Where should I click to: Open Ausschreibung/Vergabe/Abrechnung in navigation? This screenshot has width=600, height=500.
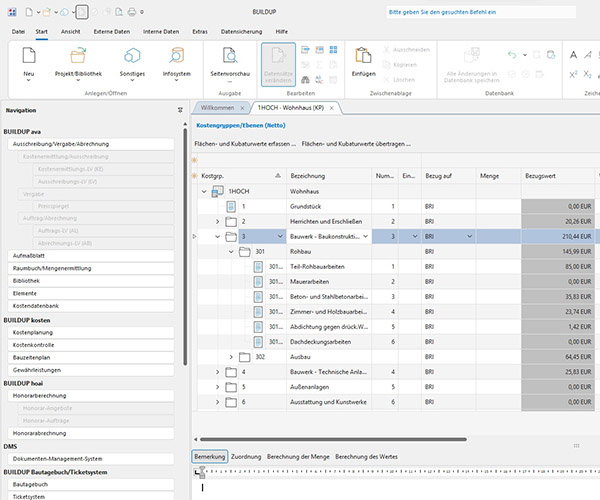point(91,144)
